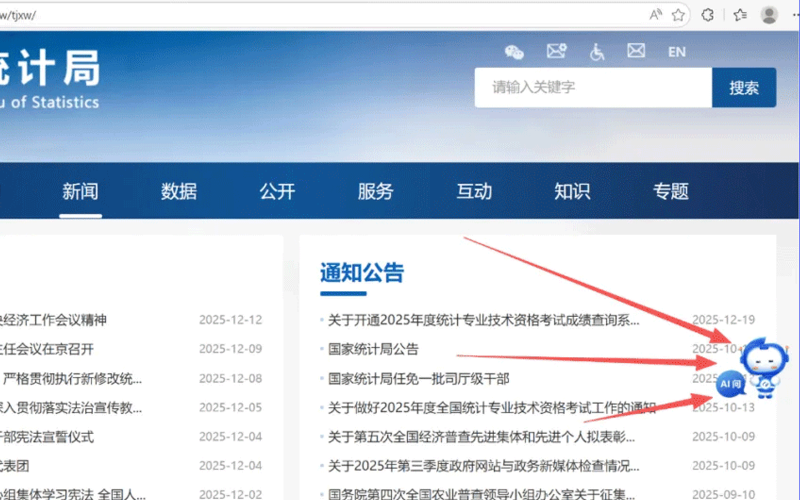Open news item 入贯彻落实法治宣传教...
This screenshot has width=800, height=500.
tap(71, 408)
